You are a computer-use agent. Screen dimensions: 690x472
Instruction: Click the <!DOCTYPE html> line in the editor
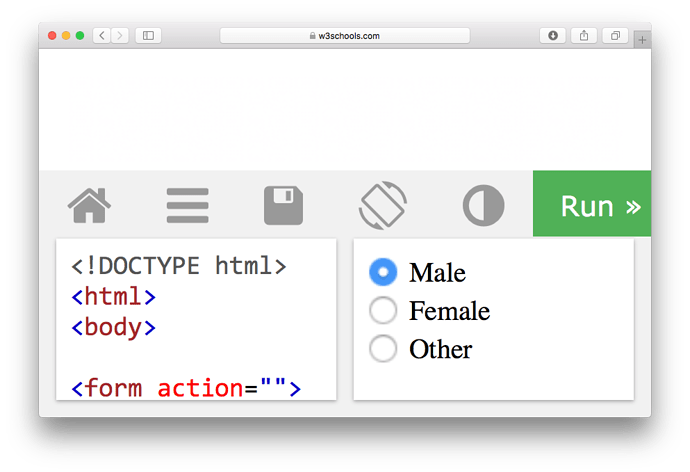179,267
